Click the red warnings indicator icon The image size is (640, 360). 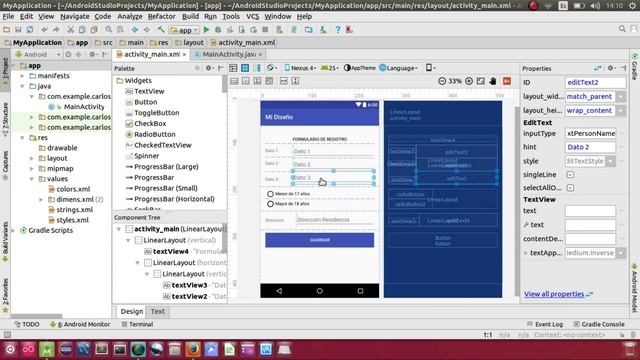click(x=507, y=81)
